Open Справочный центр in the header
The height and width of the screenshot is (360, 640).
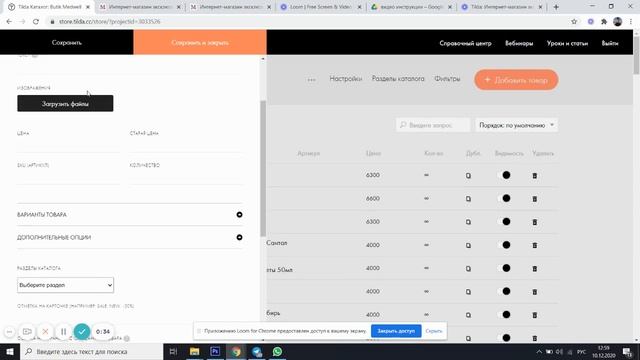(465, 43)
